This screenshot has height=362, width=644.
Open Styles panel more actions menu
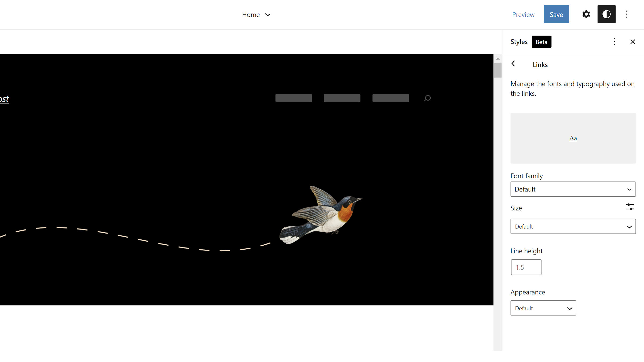click(614, 42)
